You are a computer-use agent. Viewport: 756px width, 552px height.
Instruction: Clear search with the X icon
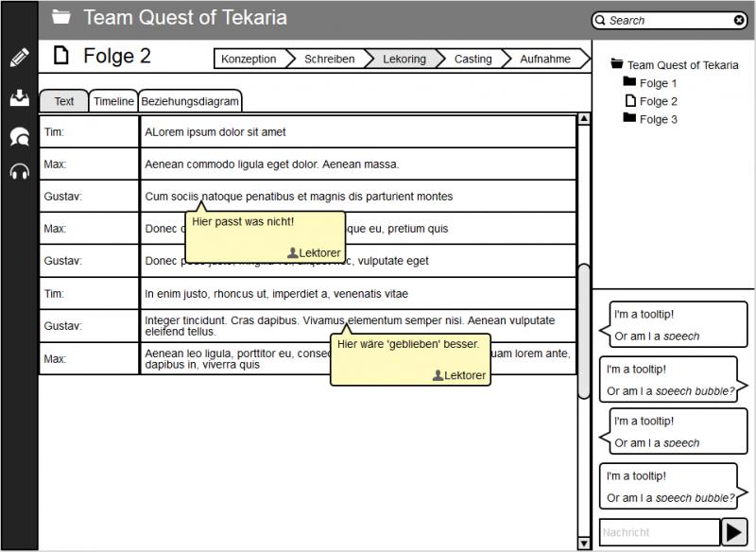pos(739,20)
